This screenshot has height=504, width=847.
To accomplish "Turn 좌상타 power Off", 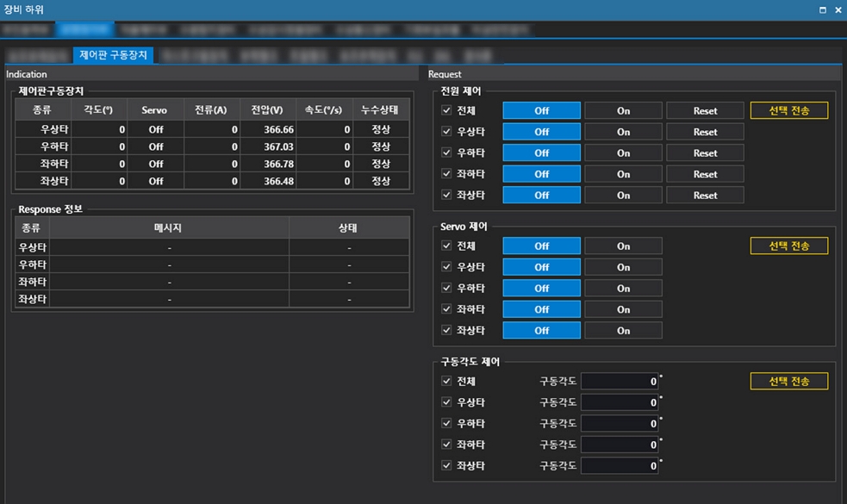I will click(541, 195).
